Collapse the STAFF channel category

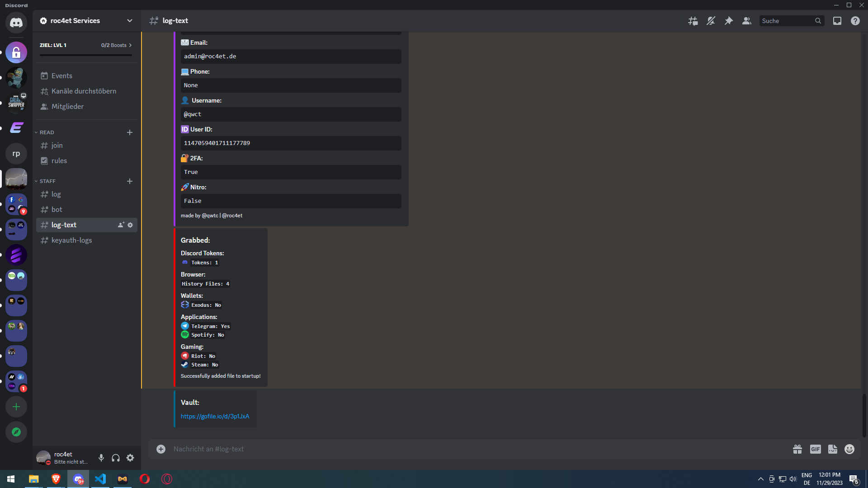click(x=47, y=181)
